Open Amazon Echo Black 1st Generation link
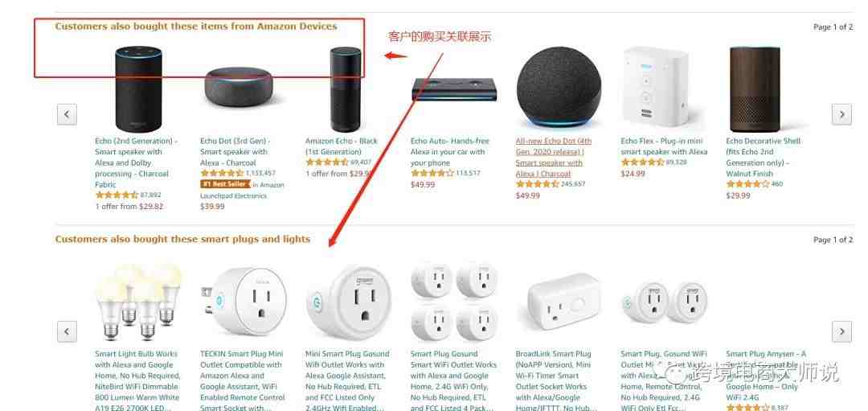Viewport: 868px width, 411px height. coord(341,146)
